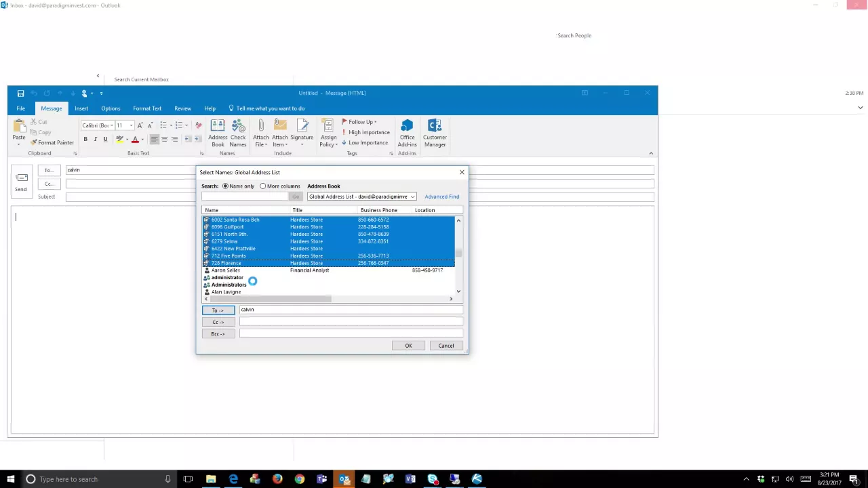Open the Attach File menu
Viewport: 868px width, 488px height.
260,133
